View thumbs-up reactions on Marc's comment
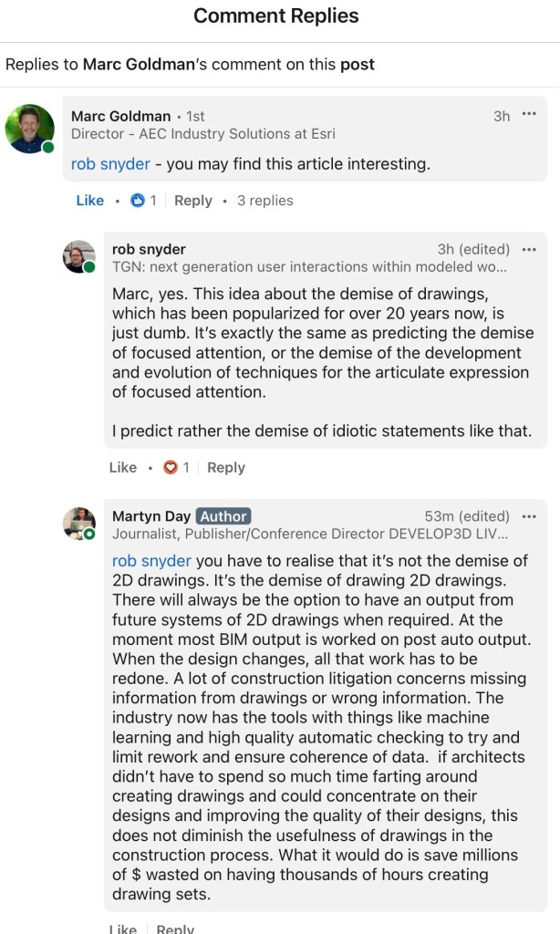 [x=143, y=201]
